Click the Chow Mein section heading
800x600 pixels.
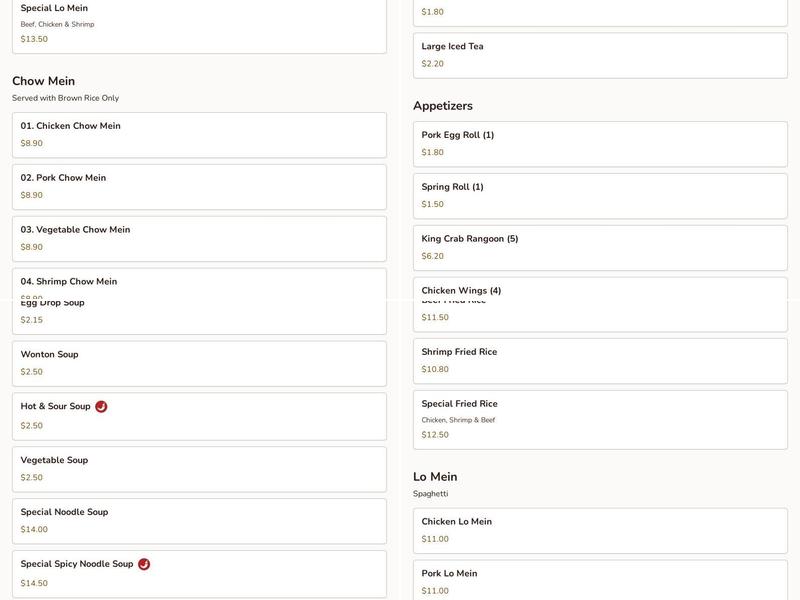coord(43,81)
